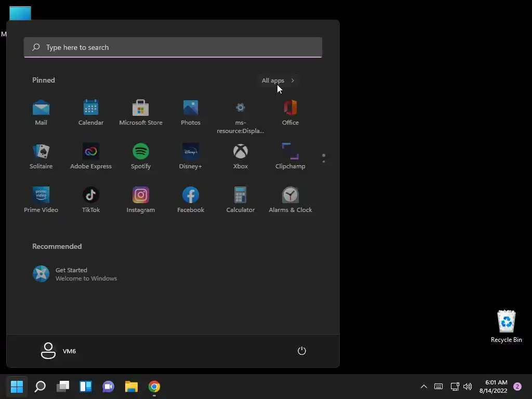
Task: Open Solitaire game
Action: tap(41, 156)
